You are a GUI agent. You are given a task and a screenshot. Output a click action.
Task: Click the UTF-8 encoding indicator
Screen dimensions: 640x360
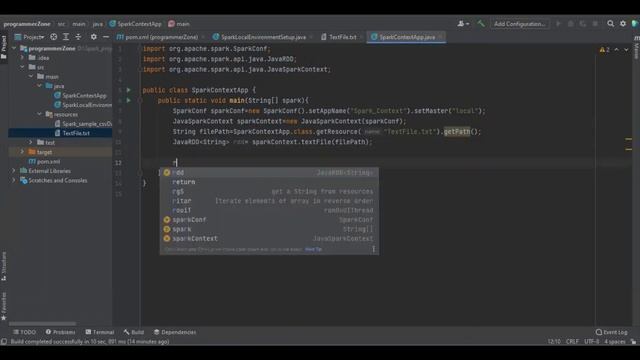pos(591,342)
